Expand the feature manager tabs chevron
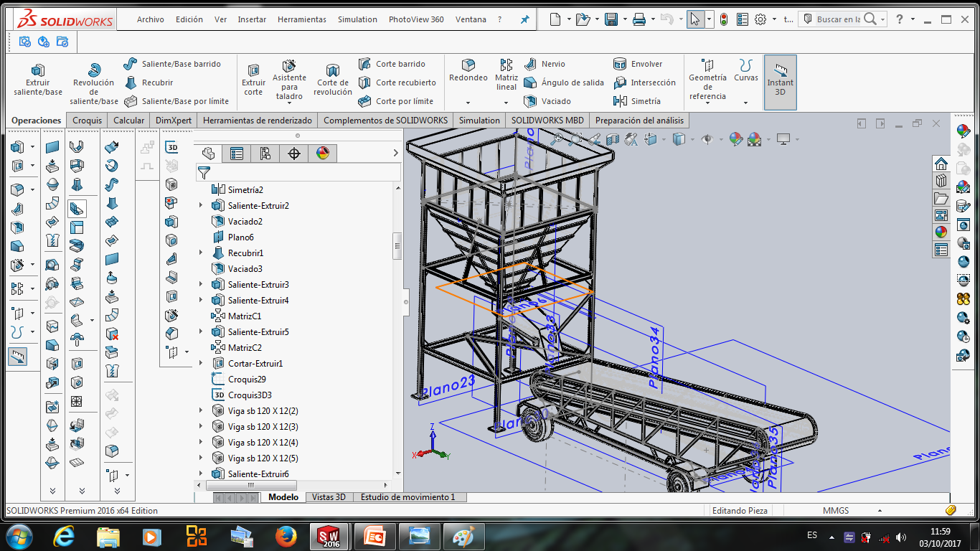The image size is (980, 551). [x=395, y=153]
